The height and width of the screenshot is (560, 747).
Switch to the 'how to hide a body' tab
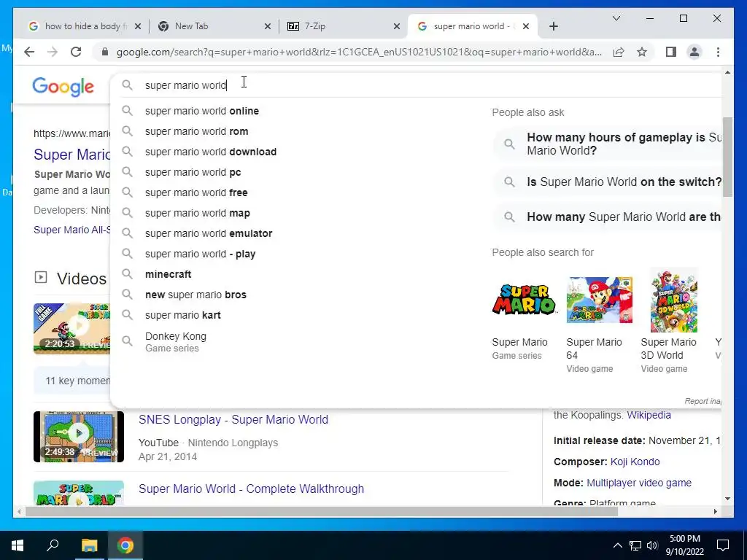(x=85, y=26)
